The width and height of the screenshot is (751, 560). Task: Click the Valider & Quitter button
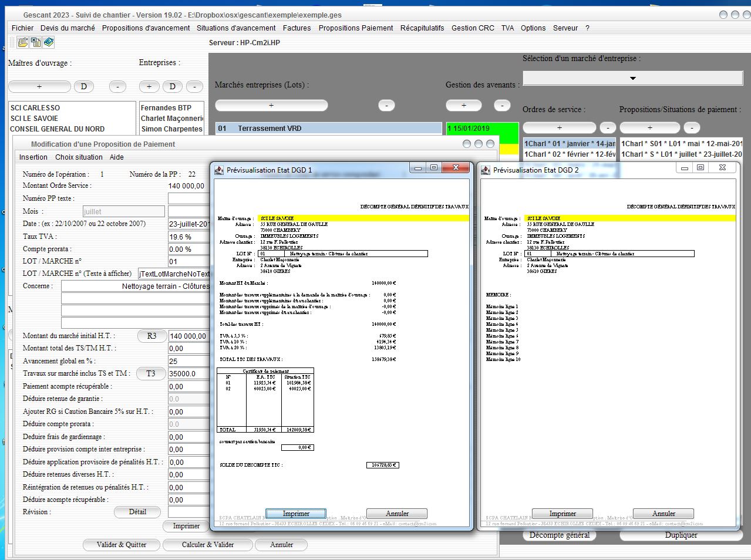pyautogui.click(x=122, y=545)
